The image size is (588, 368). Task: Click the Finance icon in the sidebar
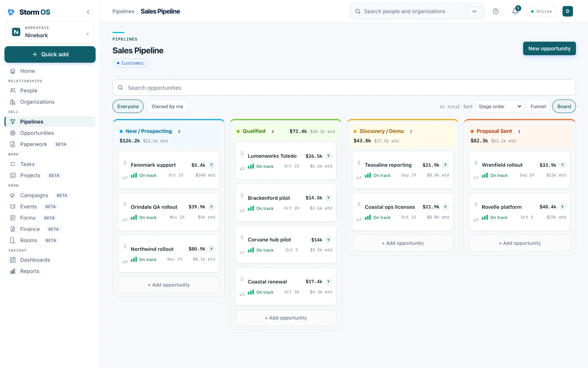13,229
